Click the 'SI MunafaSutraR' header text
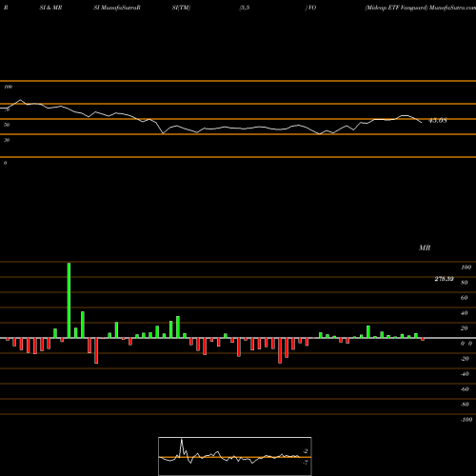Image resolution: width=476 pixels, height=476 pixels. (x=117, y=8)
